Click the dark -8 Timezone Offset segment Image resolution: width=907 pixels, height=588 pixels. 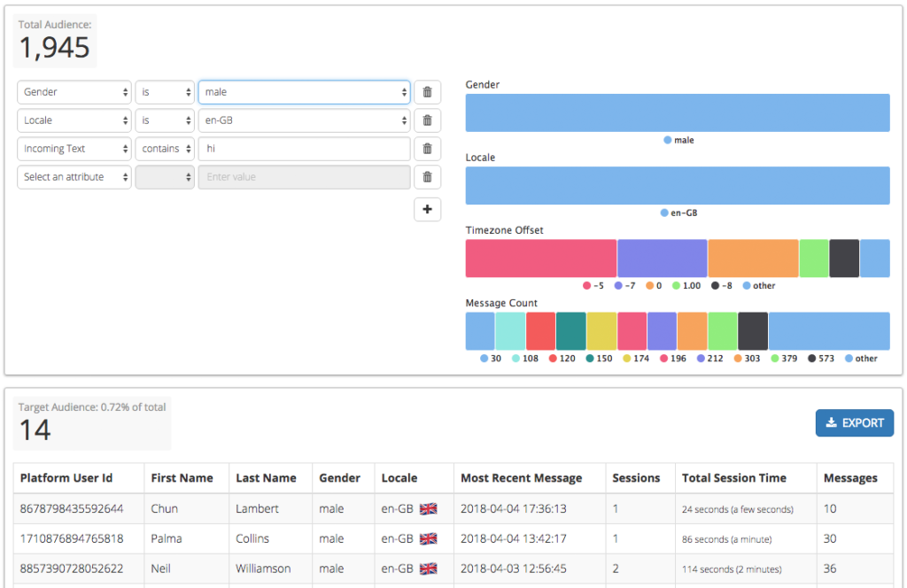coord(844,259)
